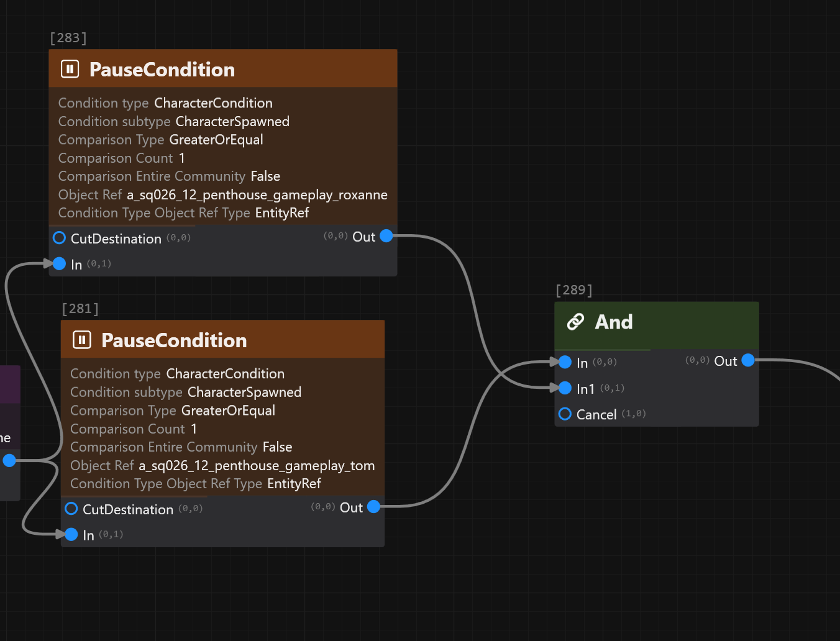
Task: Click the link icon on the And node
Action: 575,322
